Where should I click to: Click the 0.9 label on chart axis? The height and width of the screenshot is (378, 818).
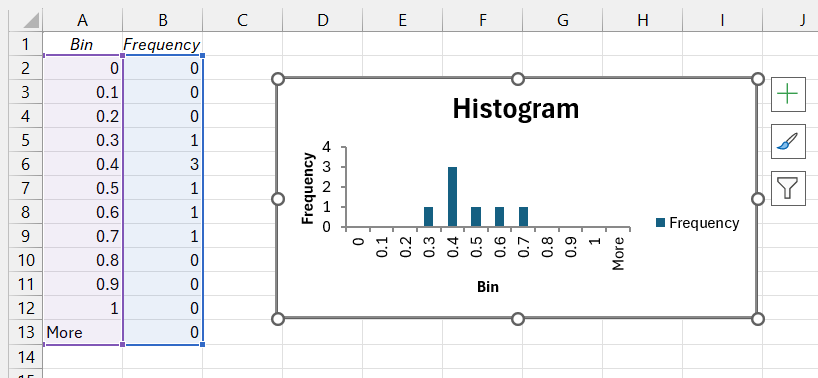(x=571, y=247)
